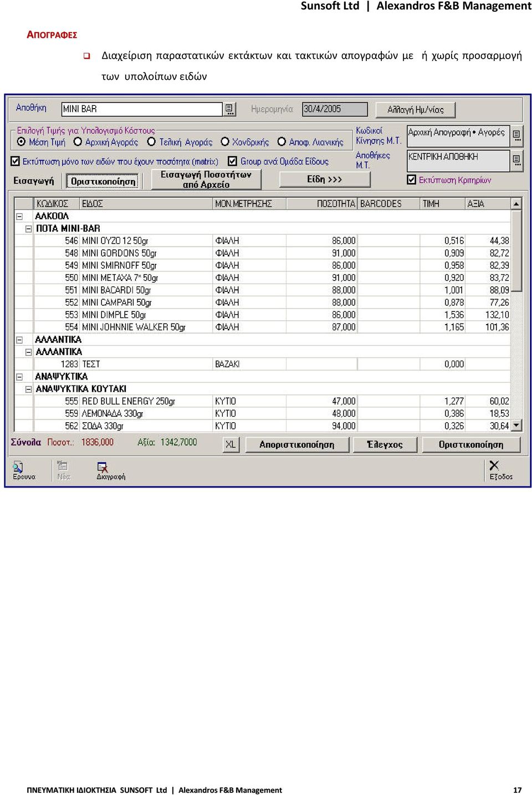532x795 pixels.
Task: Click the ΤΙΜΗ column header
Action: tap(442, 204)
